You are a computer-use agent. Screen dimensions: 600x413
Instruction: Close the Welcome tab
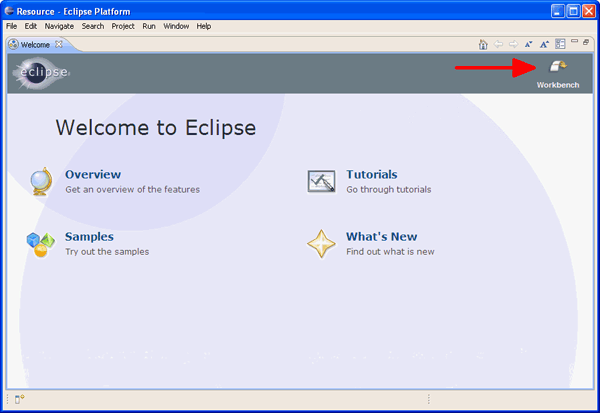point(59,44)
